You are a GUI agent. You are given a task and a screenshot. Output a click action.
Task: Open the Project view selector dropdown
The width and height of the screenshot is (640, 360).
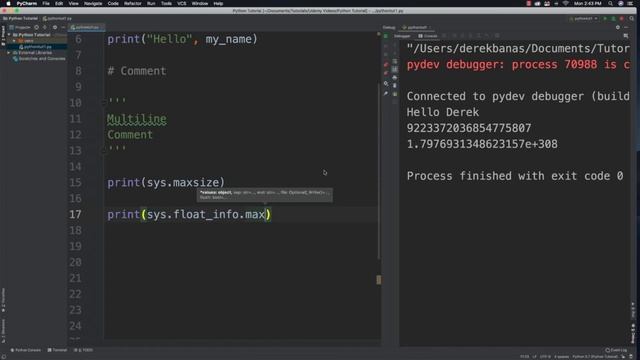pyautogui.click(x=20, y=27)
